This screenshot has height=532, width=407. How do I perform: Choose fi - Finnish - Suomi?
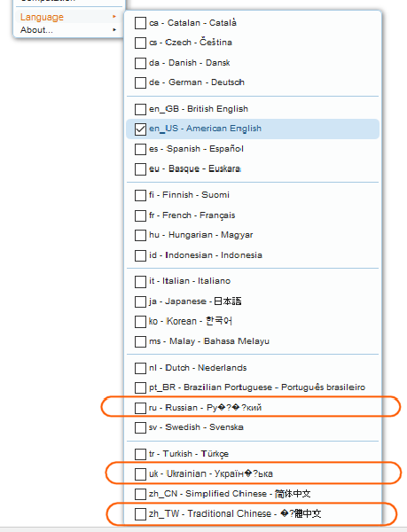(253, 195)
